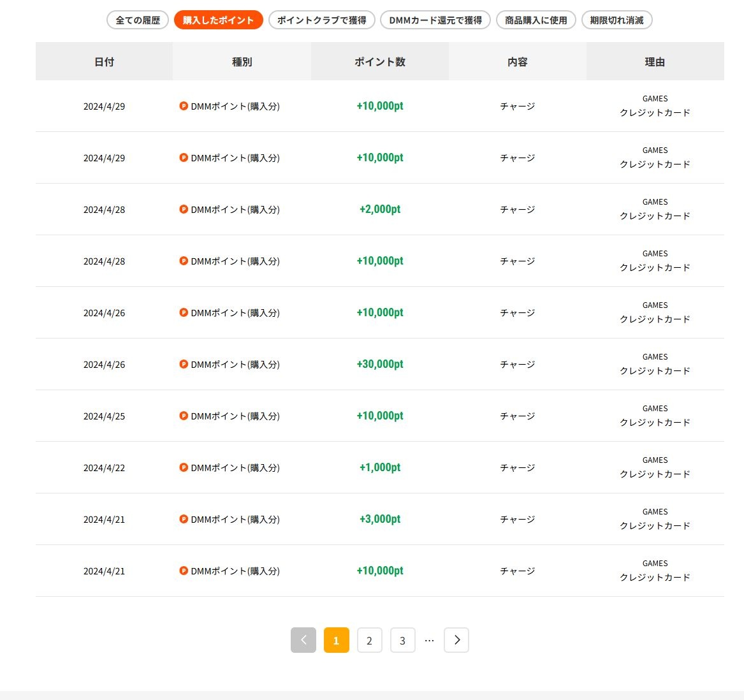
Task: Go to page 3 of history
Action: (x=402, y=640)
